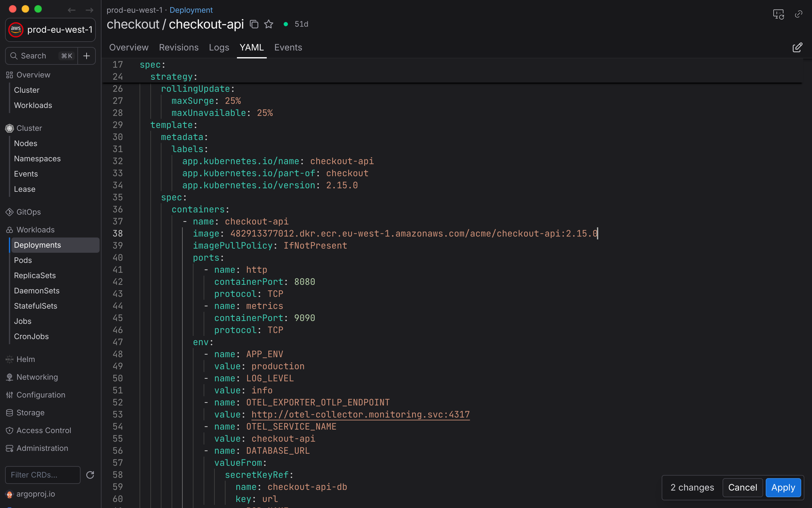Navigate back with the left arrow
812x508 pixels.
click(71, 10)
